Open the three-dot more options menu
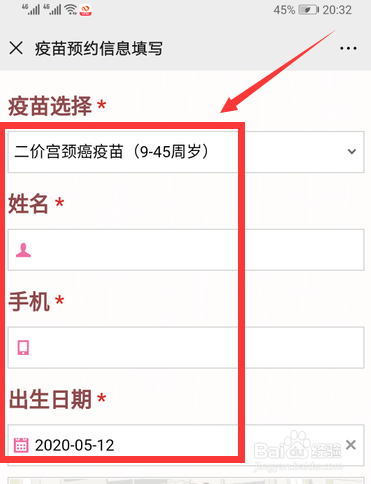 tap(348, 48)
